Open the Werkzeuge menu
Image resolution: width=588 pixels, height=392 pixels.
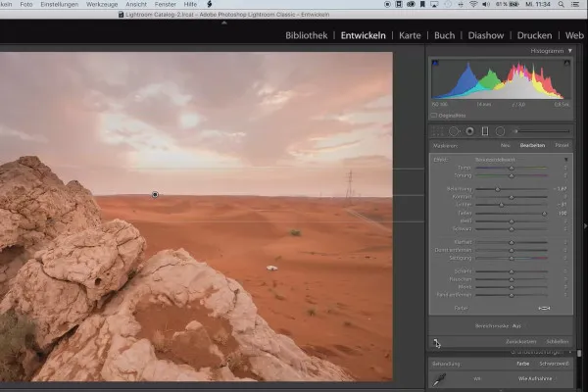pos(102,5)
